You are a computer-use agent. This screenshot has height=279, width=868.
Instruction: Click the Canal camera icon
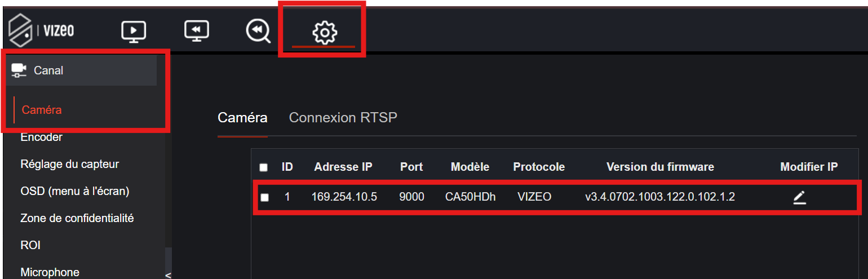[x=19, y=70]
